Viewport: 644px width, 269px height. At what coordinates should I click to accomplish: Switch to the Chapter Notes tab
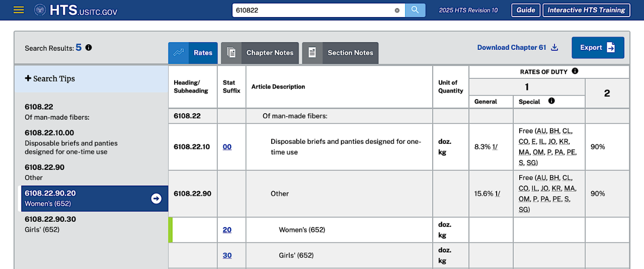[x=260, y=53]
